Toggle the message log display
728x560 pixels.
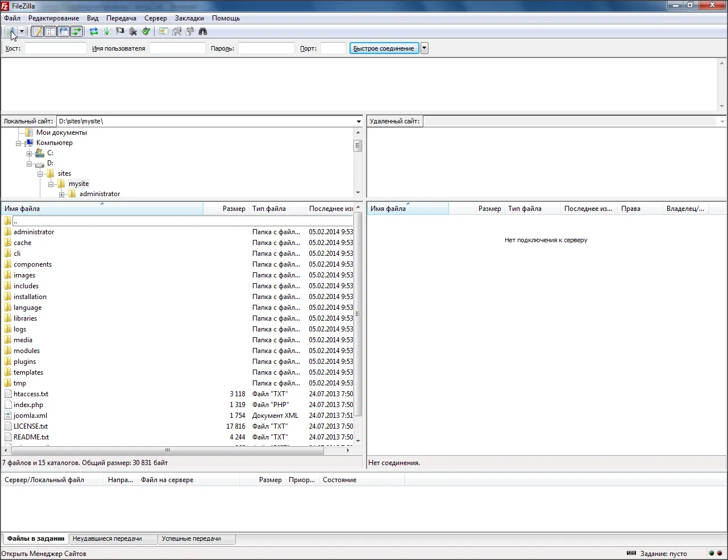coord(37,32)
